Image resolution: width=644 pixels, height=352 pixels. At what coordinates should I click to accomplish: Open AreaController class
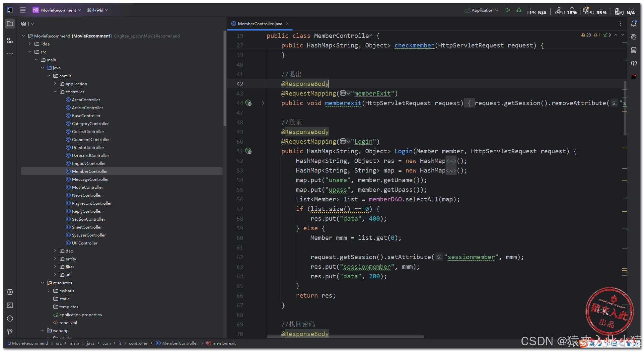(86, 100)
